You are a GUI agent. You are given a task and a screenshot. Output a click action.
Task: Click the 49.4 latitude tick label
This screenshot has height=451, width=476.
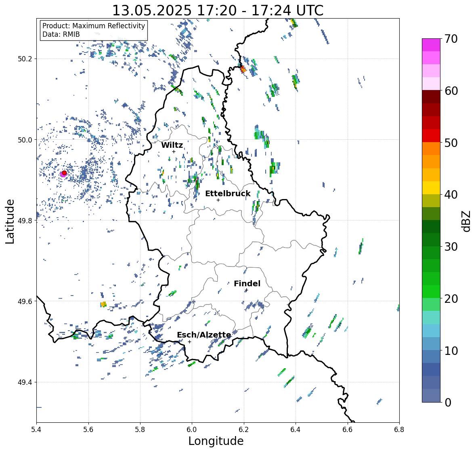(25, 382)
